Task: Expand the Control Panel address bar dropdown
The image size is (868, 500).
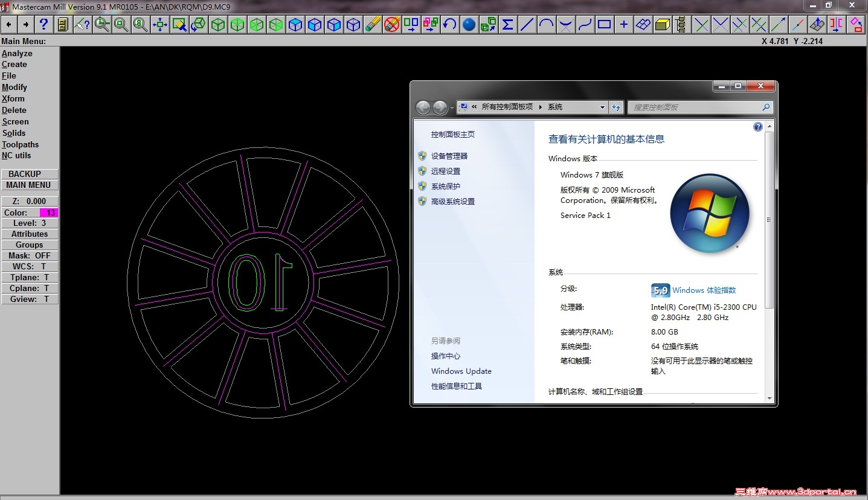Action: pyautogui.click(x=602, y=107)
